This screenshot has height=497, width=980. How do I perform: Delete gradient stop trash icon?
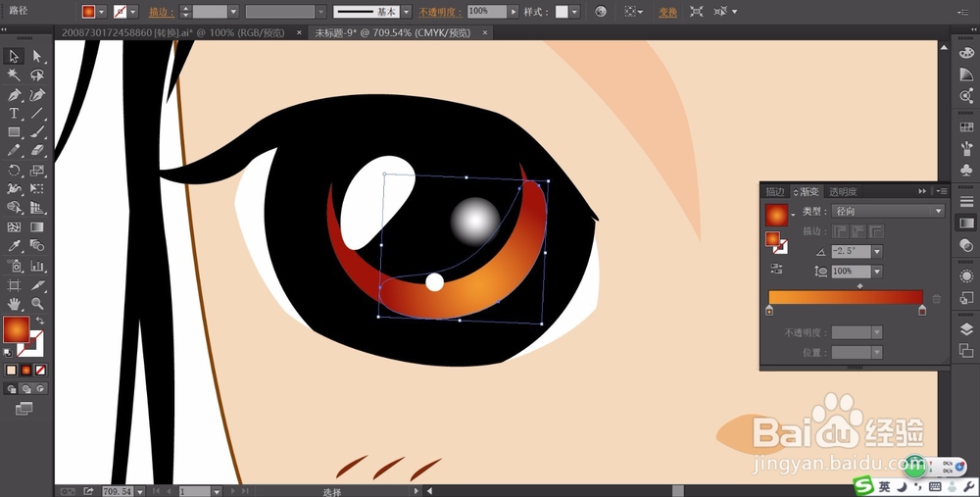(936, 299)
